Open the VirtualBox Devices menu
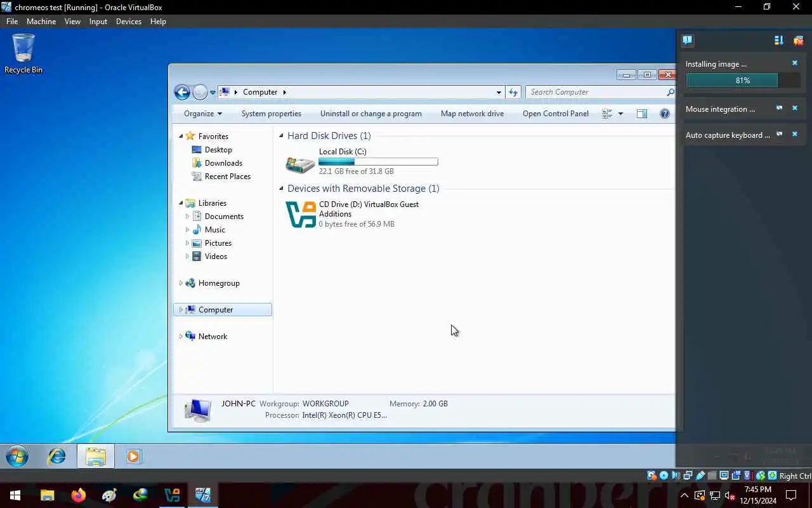The height and width of the screenshot is (508, 812). (129, 21)
